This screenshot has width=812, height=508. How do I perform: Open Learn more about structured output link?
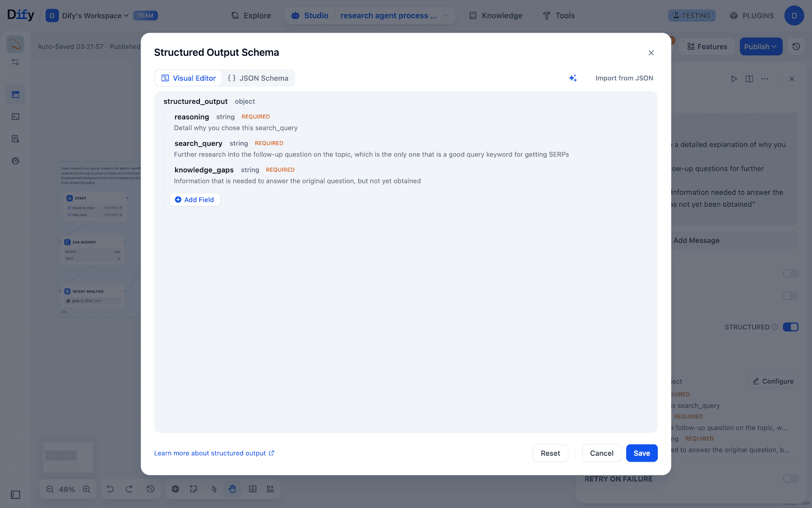(x=214, y=453)
